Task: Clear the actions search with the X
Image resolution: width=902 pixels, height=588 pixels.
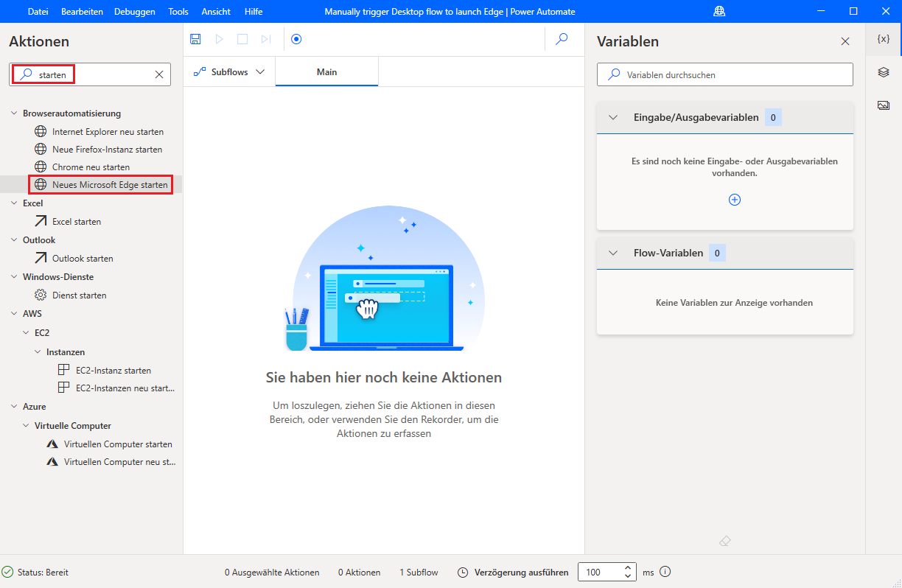Action: tap(158, 74)
